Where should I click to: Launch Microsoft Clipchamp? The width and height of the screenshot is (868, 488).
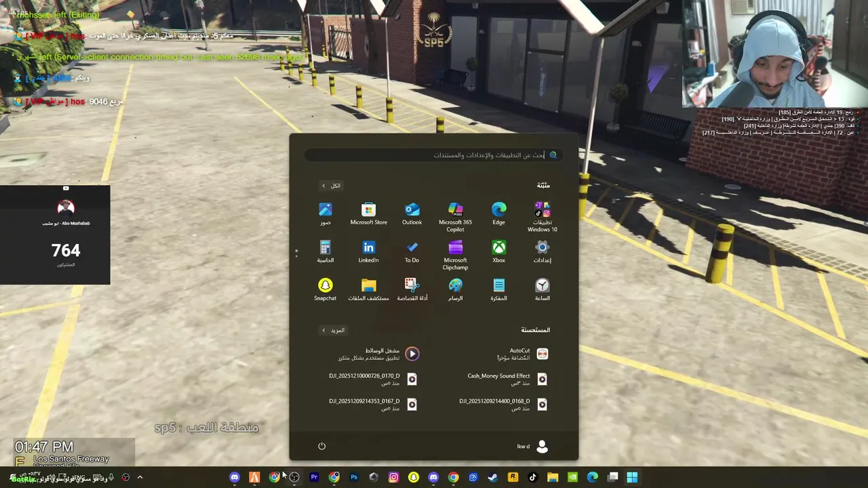[x=456, y=255]
